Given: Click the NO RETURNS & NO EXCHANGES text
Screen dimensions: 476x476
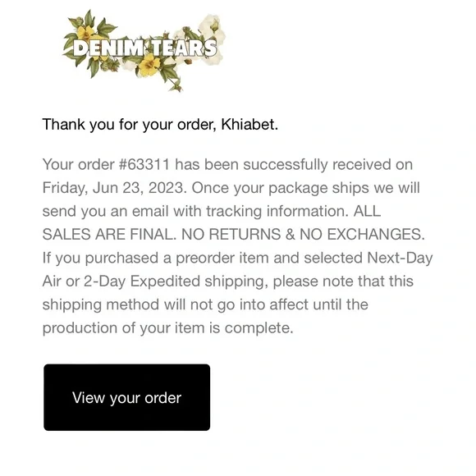Looking at the screenshot, I should [303, 235].
